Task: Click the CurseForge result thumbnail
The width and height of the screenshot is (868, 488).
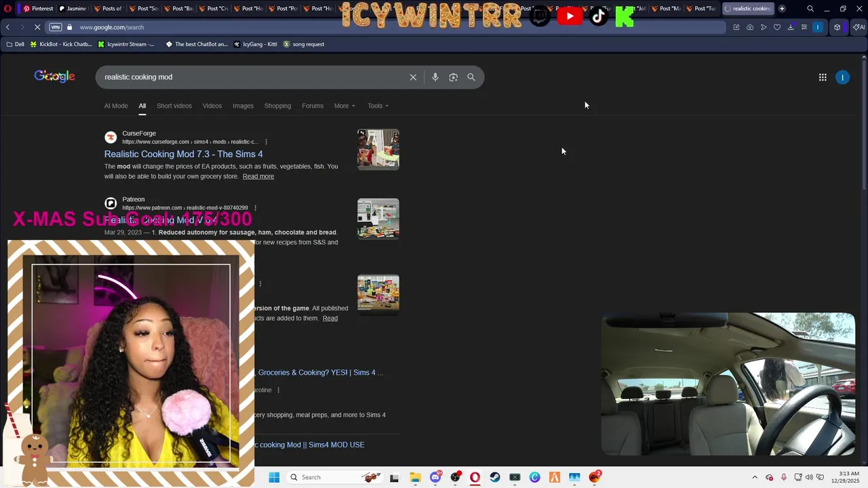Action: coord(378,148)
